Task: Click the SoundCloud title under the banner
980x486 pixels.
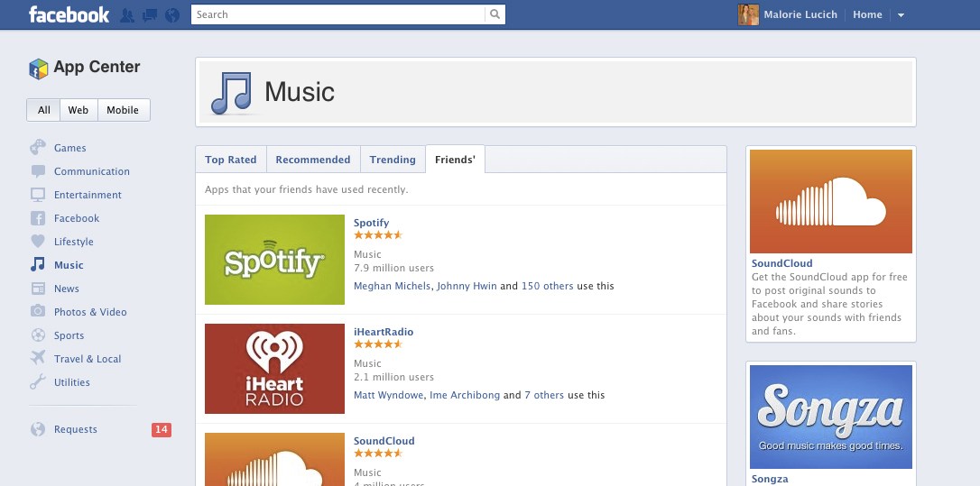Action: [781, 263]
